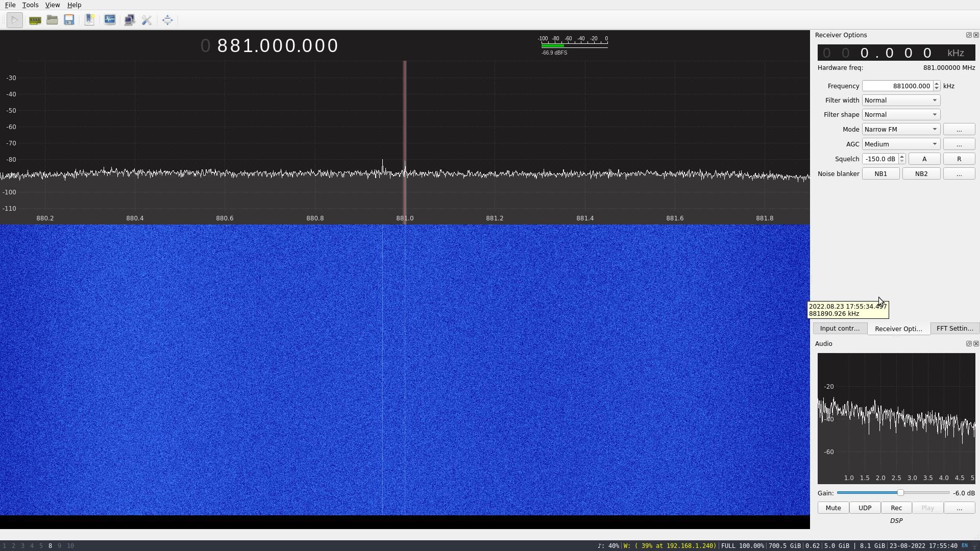Select the Receiver Options tab
The image size is (980, 551).
tap(898, 329)
